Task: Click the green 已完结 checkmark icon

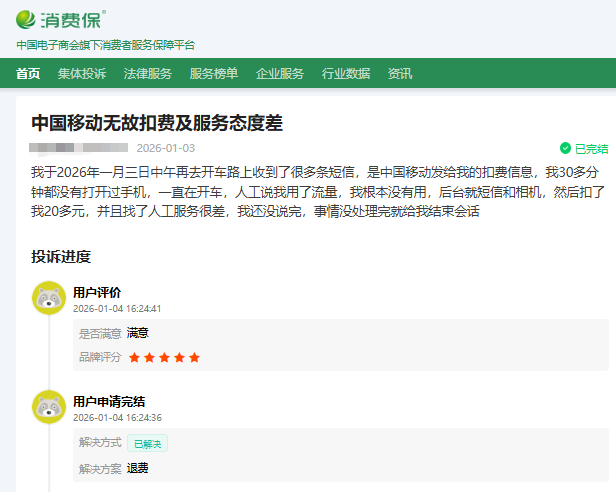Action: click(x=565, y=148)
